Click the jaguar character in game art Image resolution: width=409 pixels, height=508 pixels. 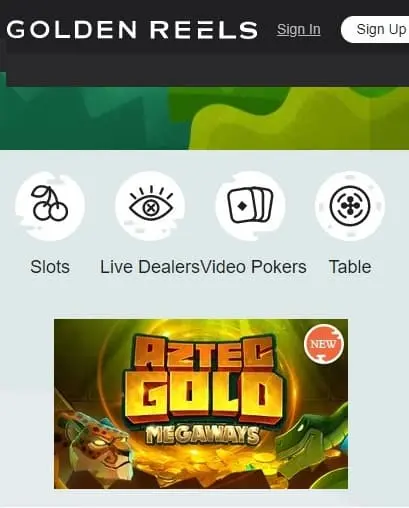point(97,446)
